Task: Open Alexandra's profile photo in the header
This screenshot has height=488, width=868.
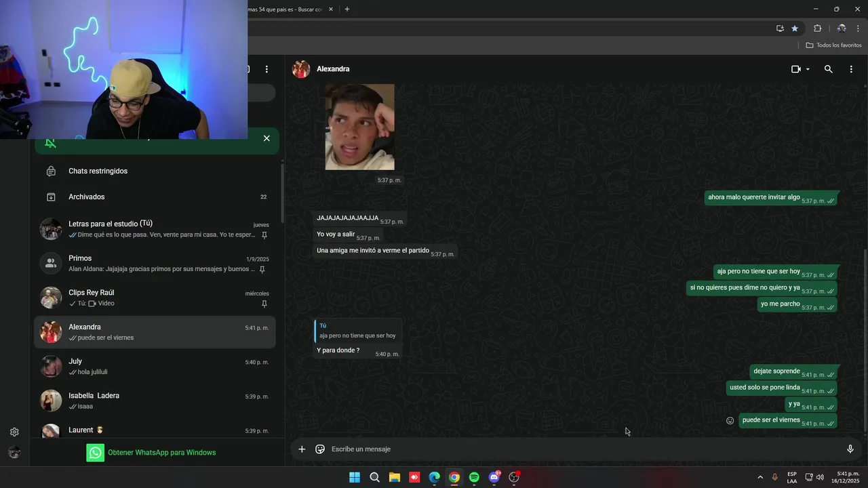Action: coord(301,69)
